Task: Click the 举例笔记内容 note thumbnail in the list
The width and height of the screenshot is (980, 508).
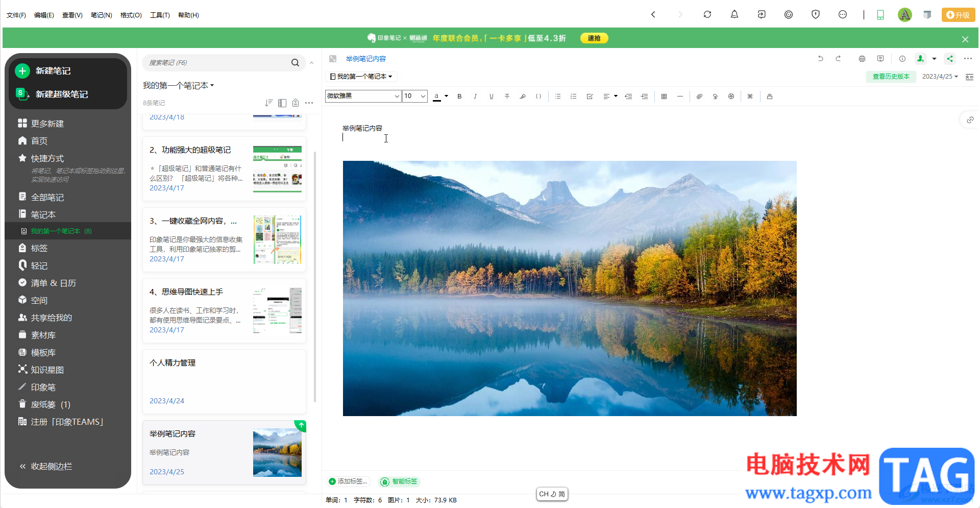Action: click(277, 452)
